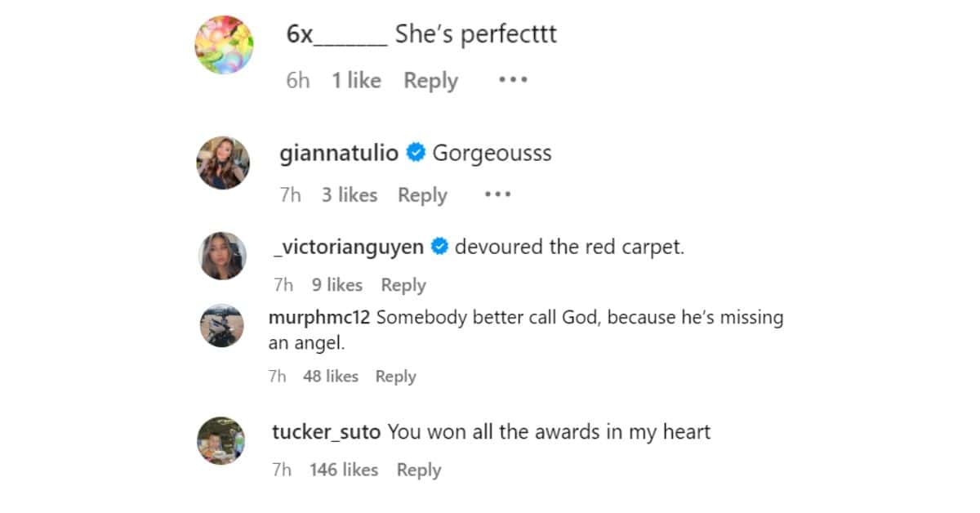Viewport: 980px width, 513px height.
Task: Reply to the 'Gorgeousss' comment
Action: (422, 195)
